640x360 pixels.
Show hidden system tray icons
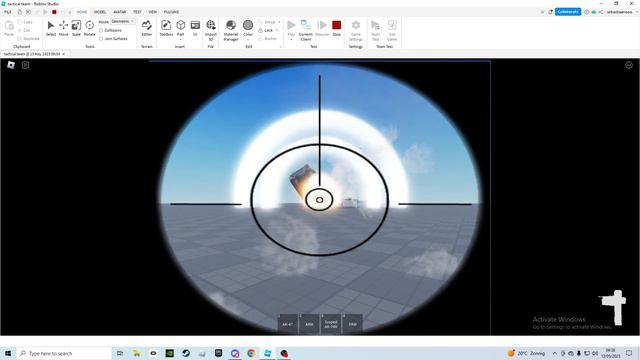coord(555,353)
